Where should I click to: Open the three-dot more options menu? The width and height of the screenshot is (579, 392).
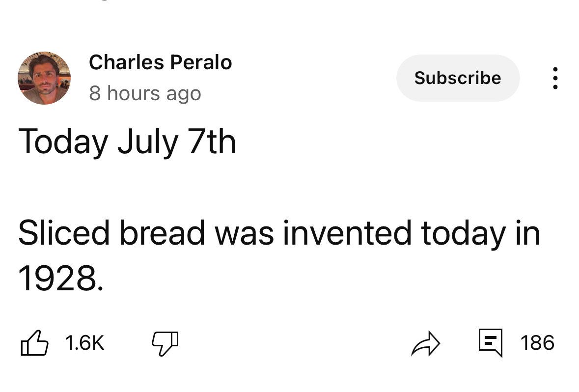(555, 78)
